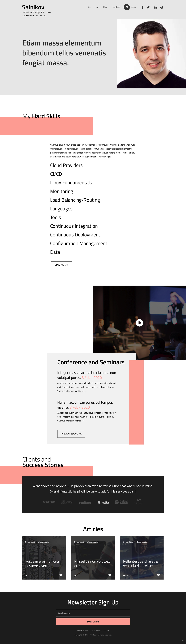Click the Home footer link
Image resolution: width=186 pixels, height=644 pixels.
79,630
